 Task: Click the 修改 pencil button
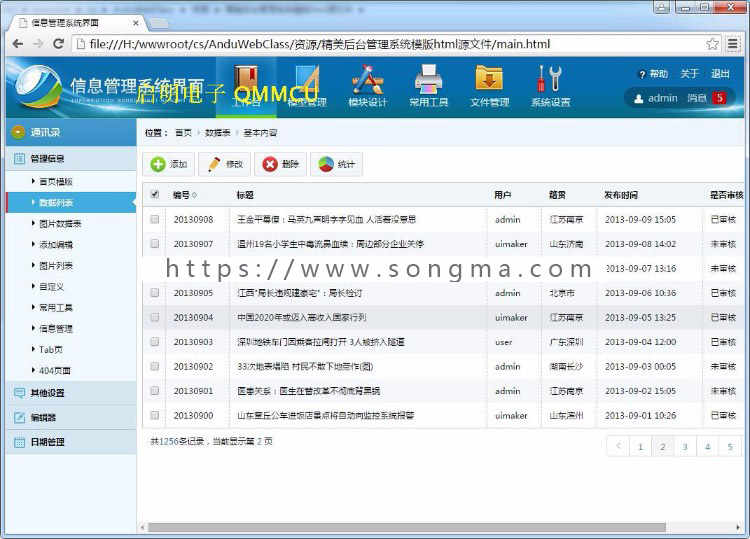225,164
